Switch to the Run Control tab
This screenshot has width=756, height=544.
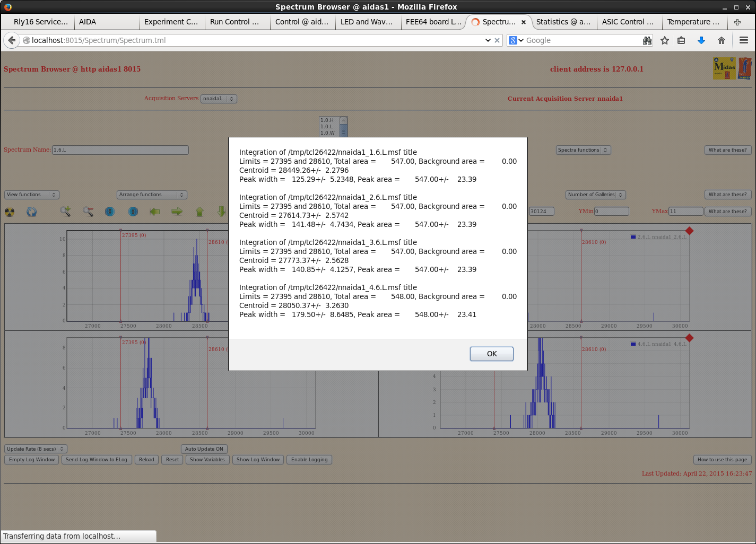(234, 22)
